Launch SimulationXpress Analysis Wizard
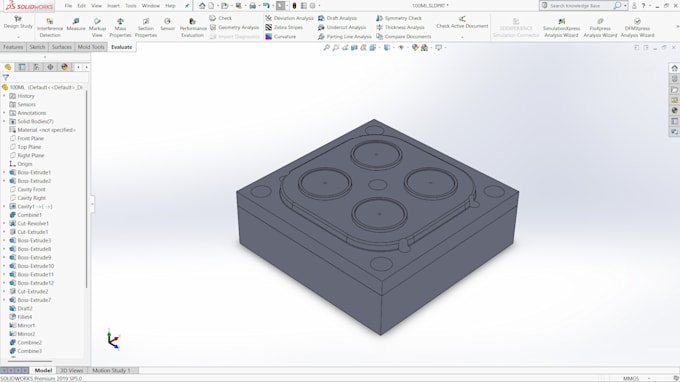 coord(561,28)
